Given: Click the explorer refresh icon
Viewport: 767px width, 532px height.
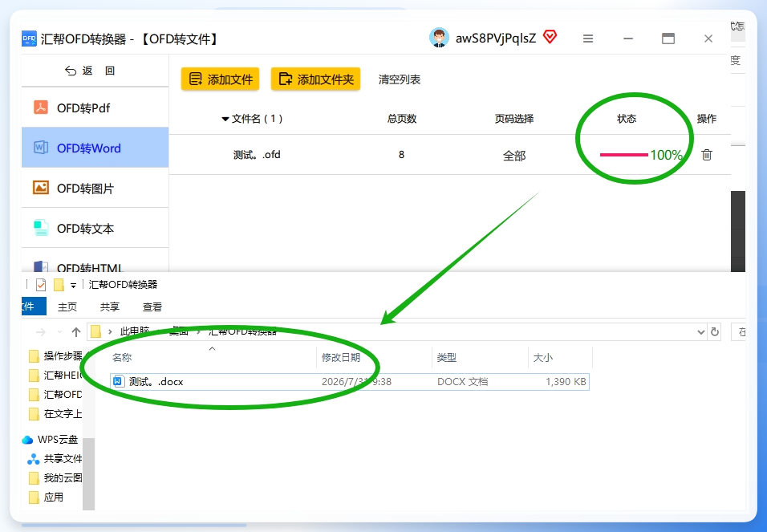Looking at the screenshot, I should (715, 332).
